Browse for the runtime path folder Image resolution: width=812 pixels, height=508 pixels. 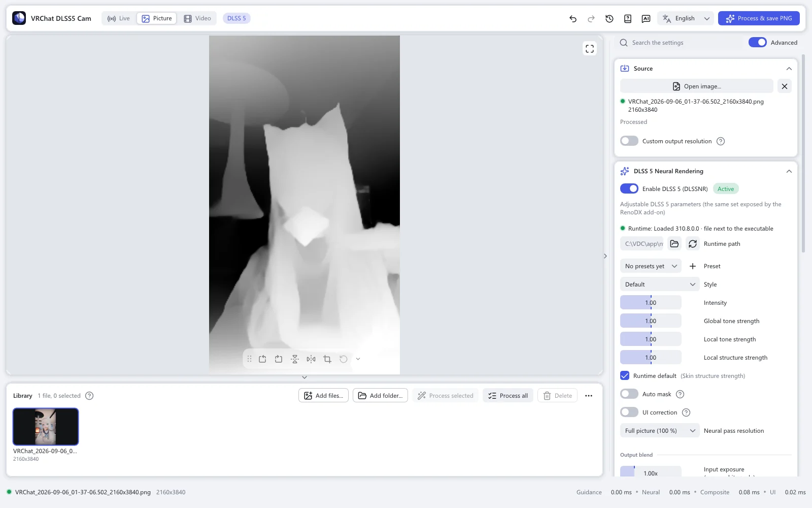[674, 244]
